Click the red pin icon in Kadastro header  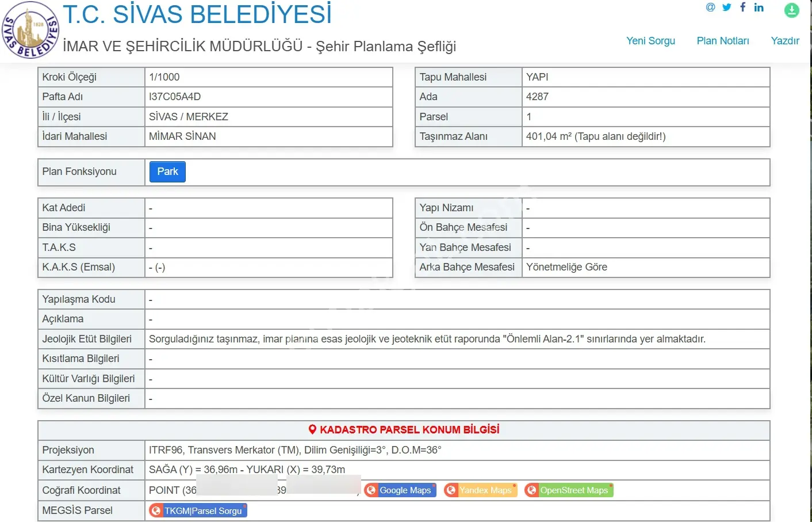pyautogui.click(x=312, y=429)
